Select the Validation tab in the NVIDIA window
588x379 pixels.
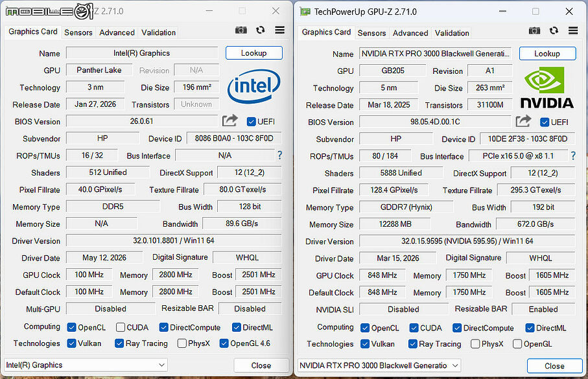pyautogui.click(x=452, y=33)
